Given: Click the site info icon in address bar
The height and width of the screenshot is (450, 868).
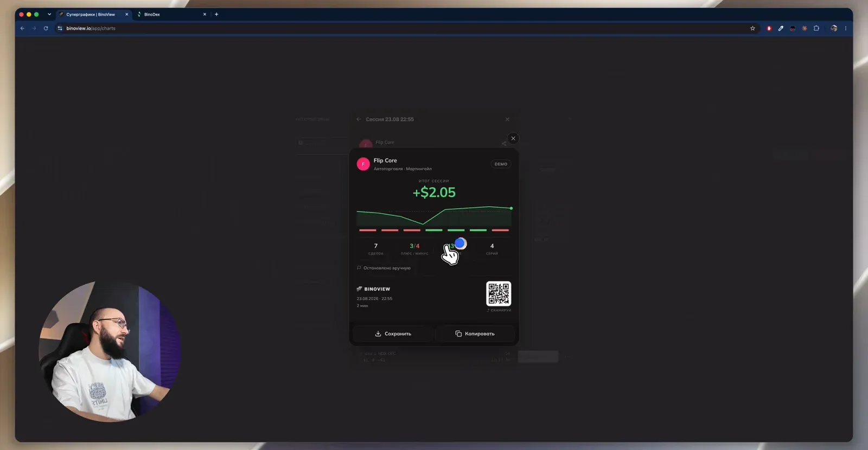Looking at the screenshot, I should point(60,28).
